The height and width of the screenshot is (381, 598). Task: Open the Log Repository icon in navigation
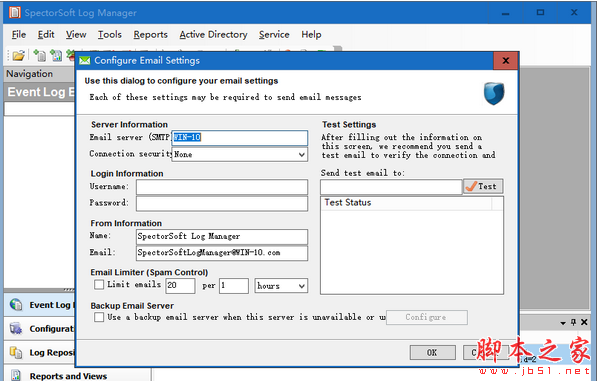click(16, 352)
